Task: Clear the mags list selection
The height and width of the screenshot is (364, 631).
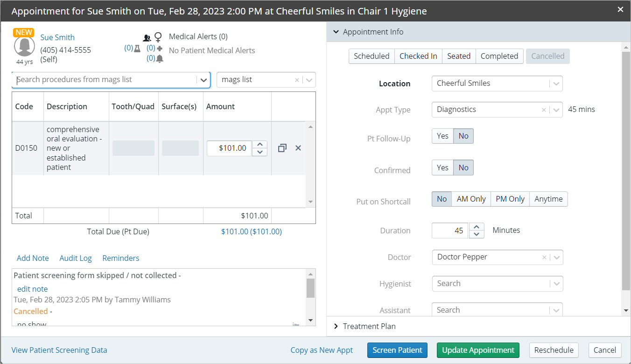Action: (x=297, y=80)
